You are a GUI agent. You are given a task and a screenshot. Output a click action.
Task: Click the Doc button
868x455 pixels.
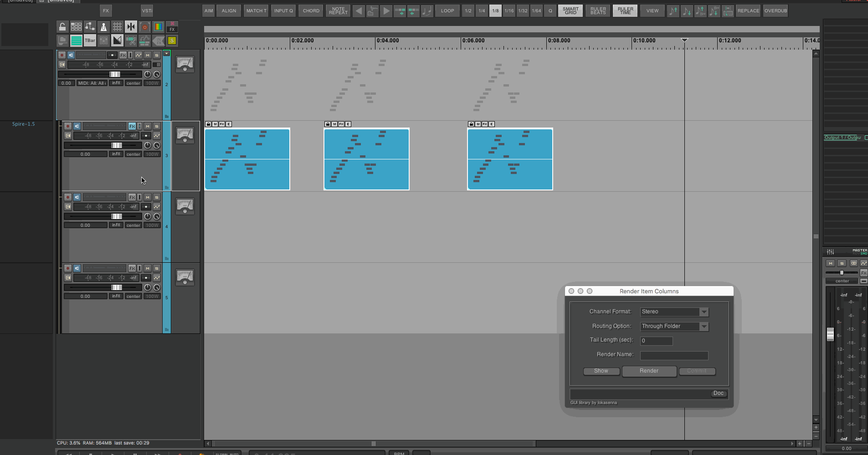coord(719,394)
